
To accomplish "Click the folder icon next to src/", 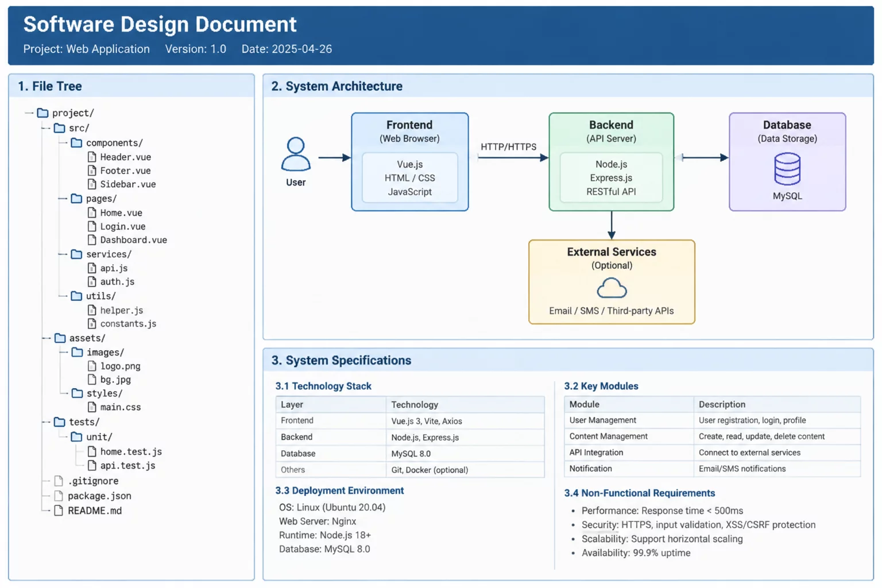I will pos(59,128).
